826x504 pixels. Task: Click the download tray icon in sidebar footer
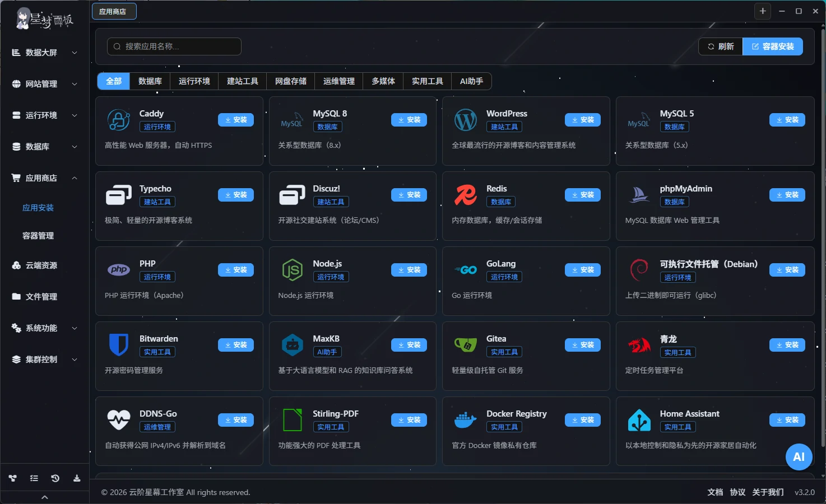pyautogui.click(x=77, y=478)
